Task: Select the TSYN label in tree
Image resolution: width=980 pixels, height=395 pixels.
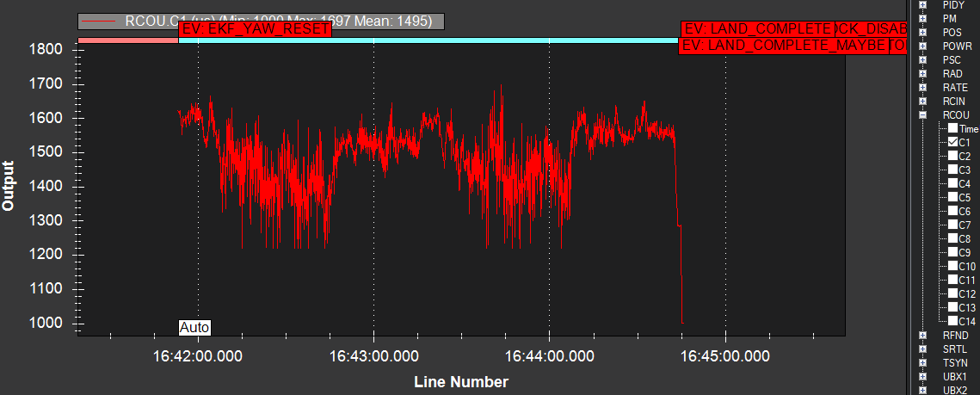Action: 954,362
